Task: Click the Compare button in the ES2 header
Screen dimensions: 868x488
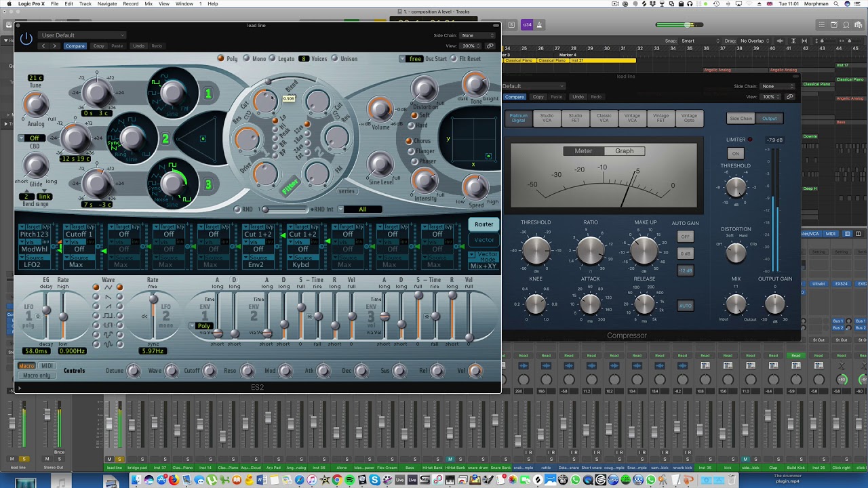Action: click(75, 45)
